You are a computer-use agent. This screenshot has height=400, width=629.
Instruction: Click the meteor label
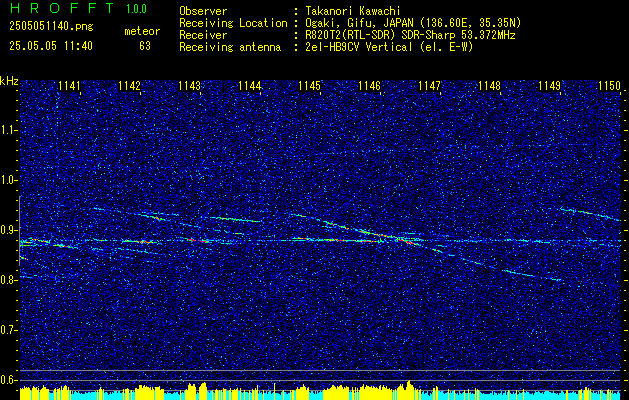tap(142, 32)
